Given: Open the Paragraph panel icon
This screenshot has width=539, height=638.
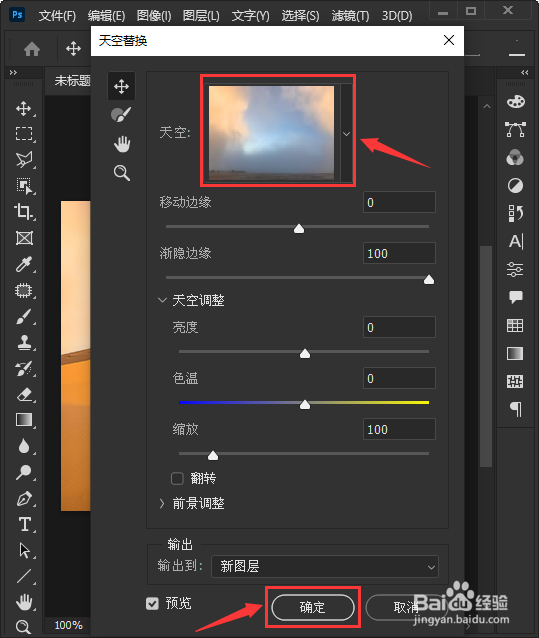Looking at the screenshot, I should point(515,409).
